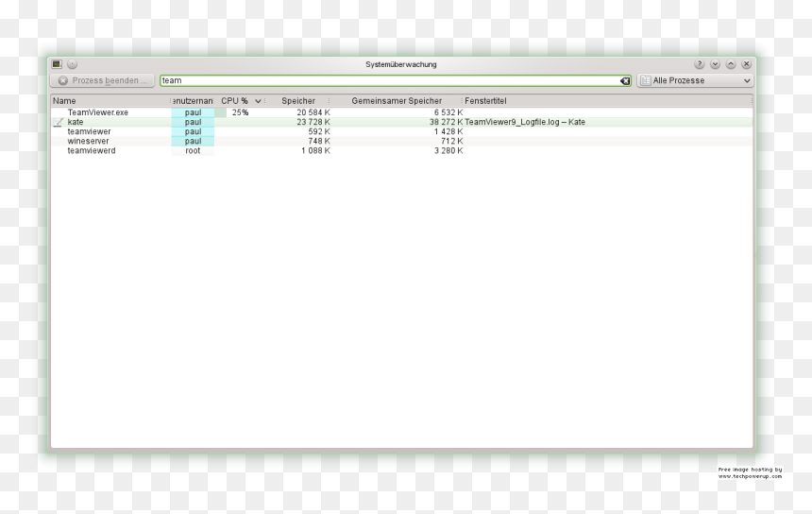
Task: Open the help question mark button
Action: point(699,64)
